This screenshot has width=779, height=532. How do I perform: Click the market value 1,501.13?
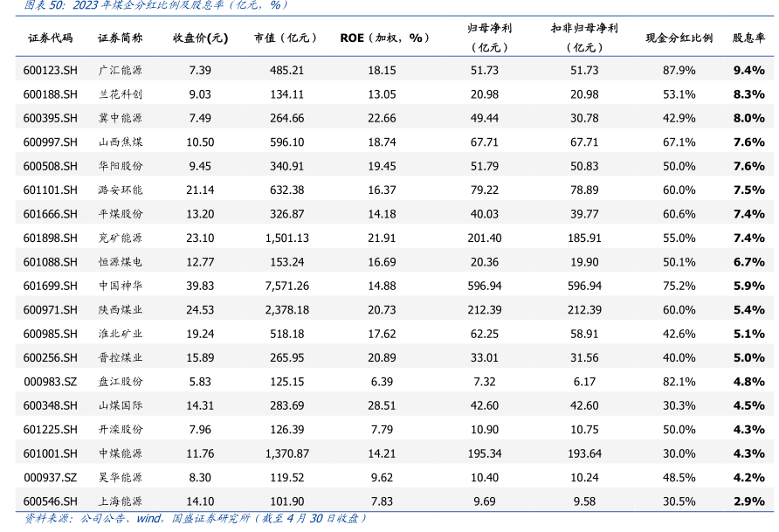(x=286, y=238)
